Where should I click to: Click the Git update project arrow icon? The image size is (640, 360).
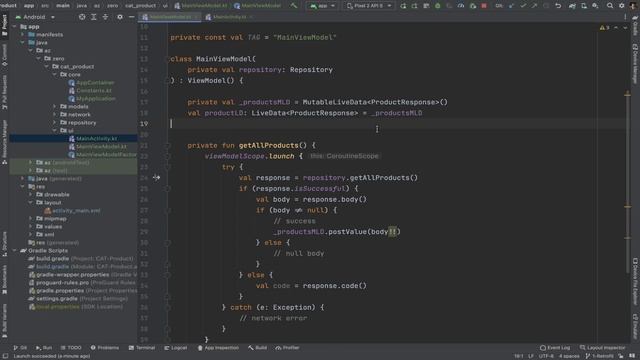click(x=511, y=6)
